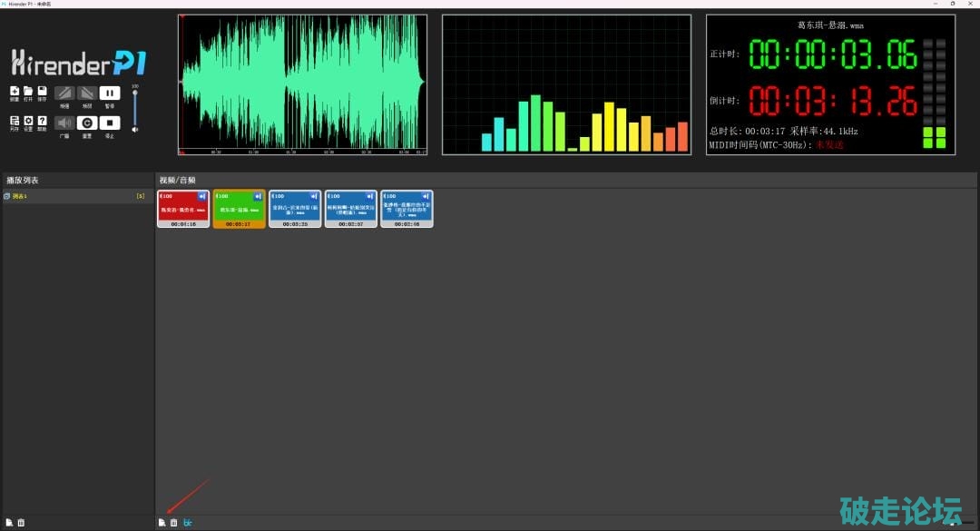Open a project with the 打开 folder icon

click(28, 92)
